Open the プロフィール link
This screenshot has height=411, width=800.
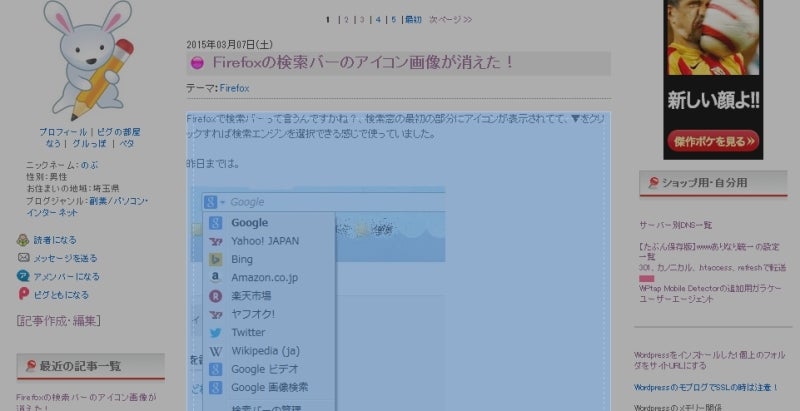pos(63,132)
